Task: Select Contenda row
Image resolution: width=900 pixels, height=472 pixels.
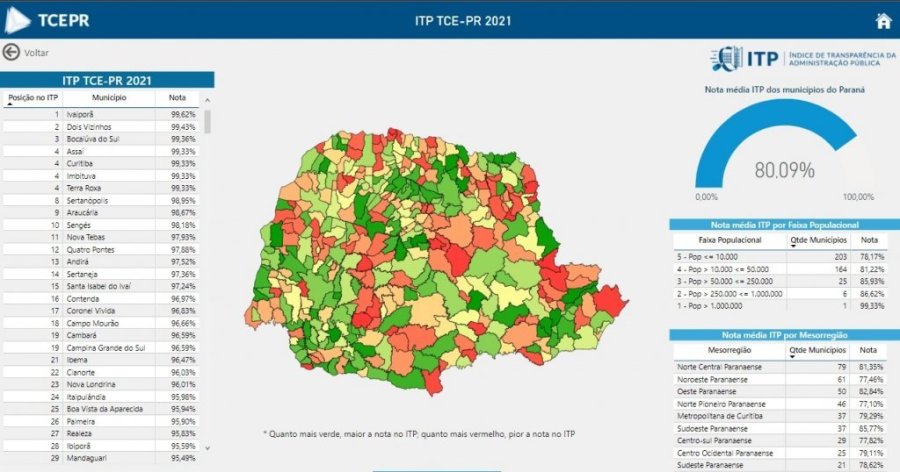Action: (100, 299)
